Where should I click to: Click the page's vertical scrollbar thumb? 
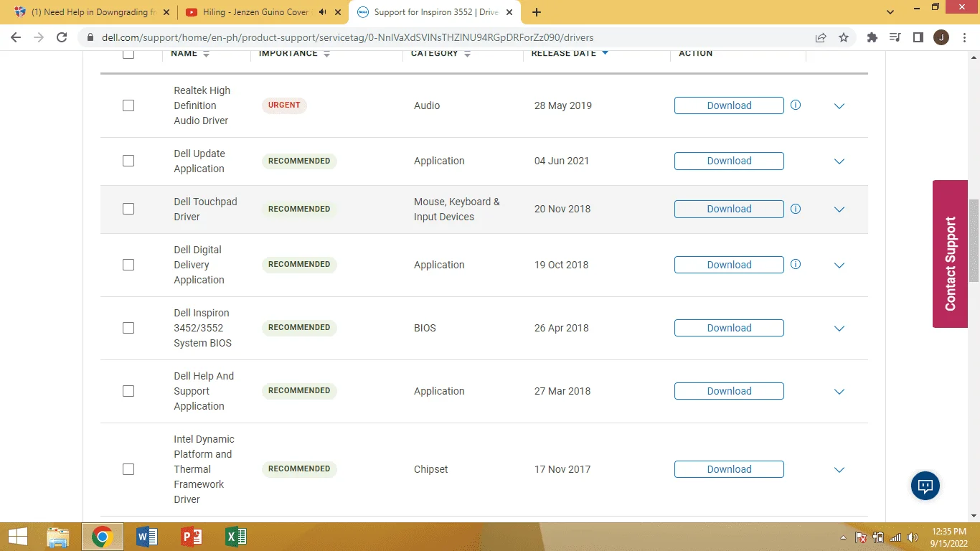click(x=974, y=240)
